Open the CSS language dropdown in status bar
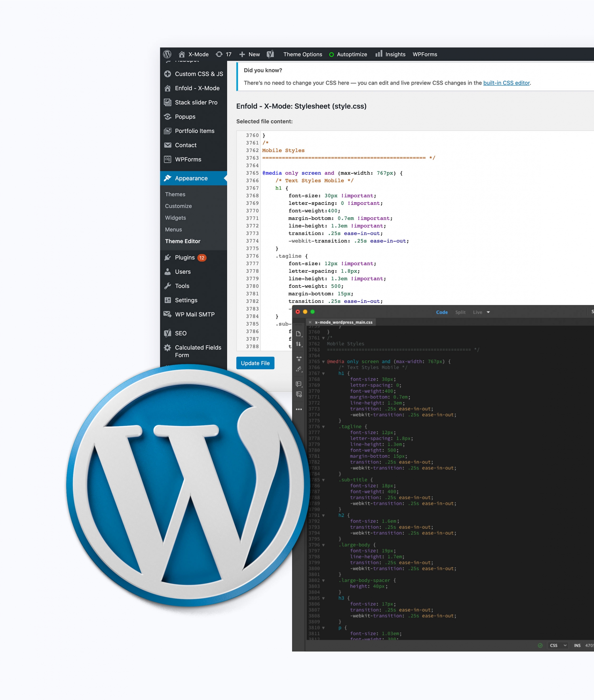 pyautogui.click(x=558, y=646)
